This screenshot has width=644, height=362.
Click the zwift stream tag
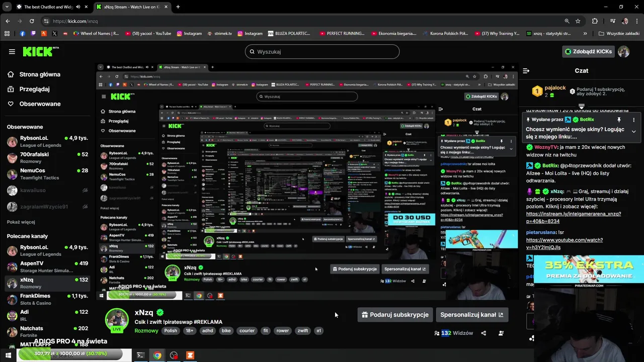point(302,331)
